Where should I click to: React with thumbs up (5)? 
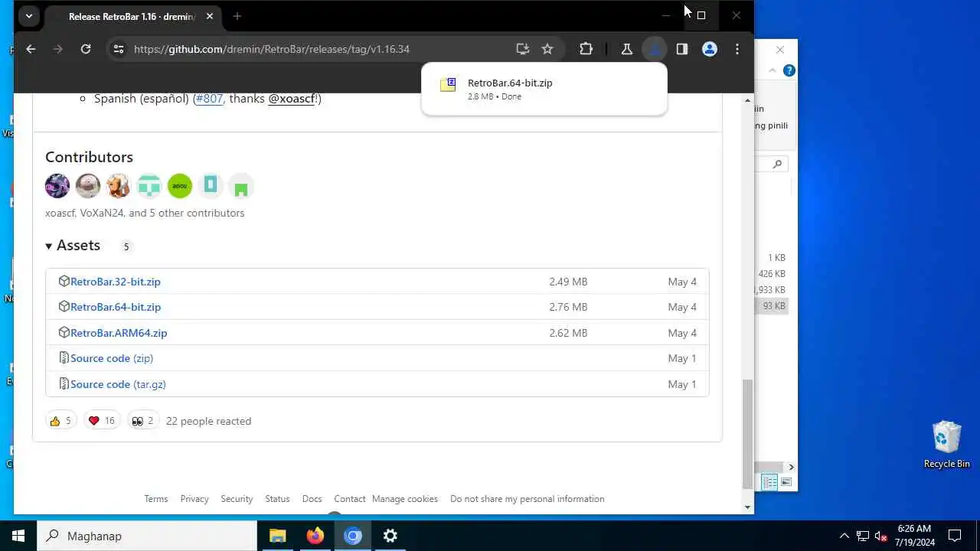click(60, 421)
